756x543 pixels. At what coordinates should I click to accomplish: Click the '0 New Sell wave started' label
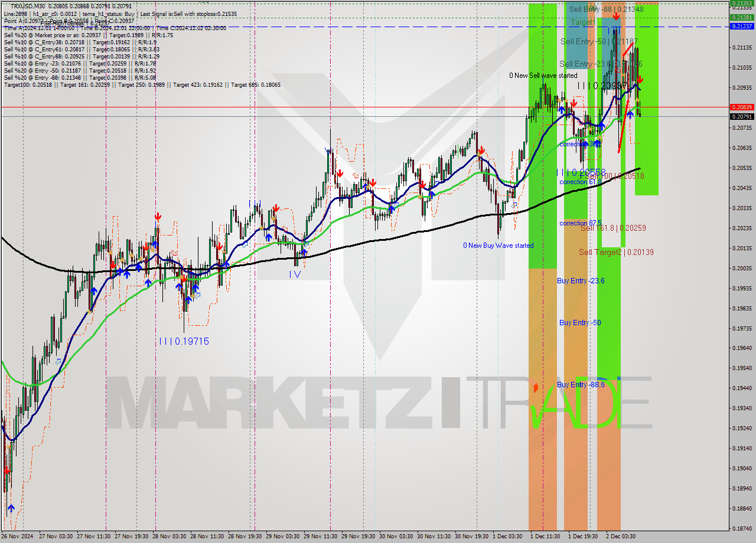click(543, 76)
